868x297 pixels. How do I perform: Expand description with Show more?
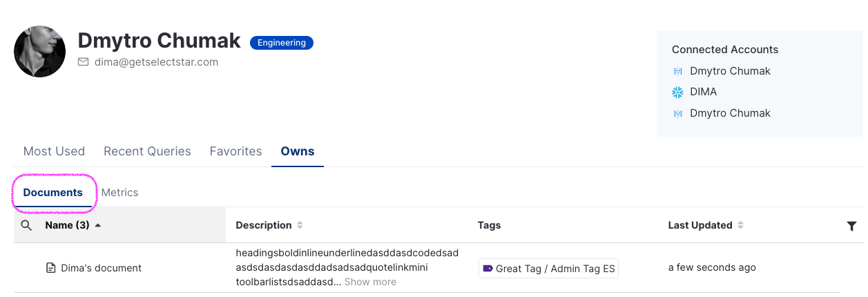click(x=370, y=282)
